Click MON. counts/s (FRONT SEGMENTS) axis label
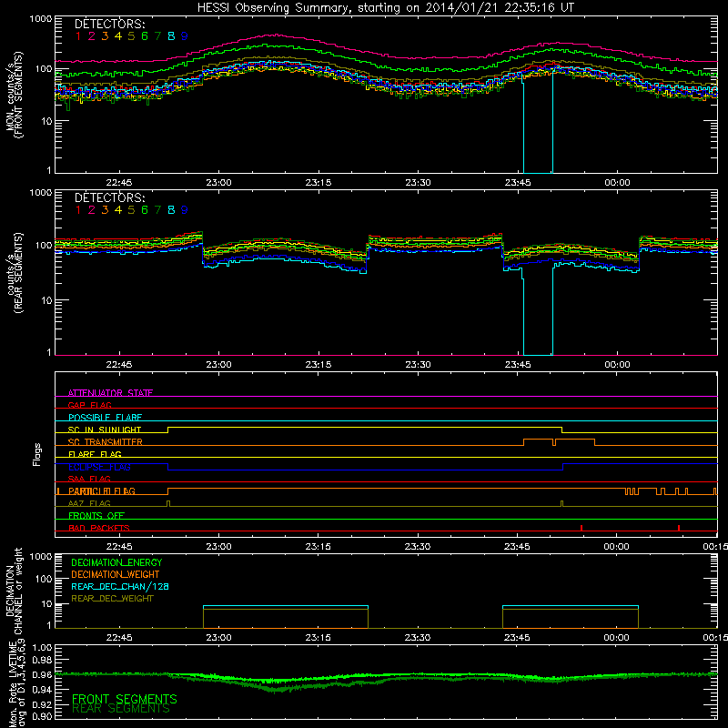 pos(15,95)
